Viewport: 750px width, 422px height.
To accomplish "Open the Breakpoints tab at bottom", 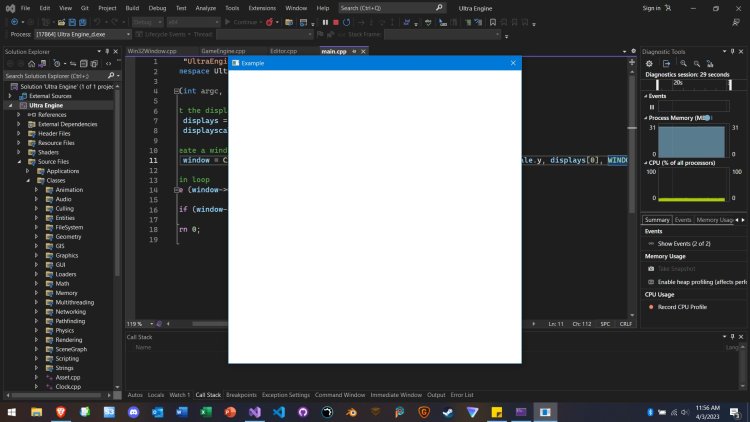I will pyautogui.click(x=243, y=395).
